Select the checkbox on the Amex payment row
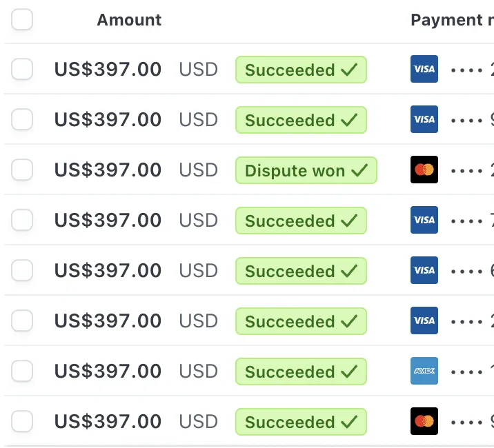 pos(22,371)
